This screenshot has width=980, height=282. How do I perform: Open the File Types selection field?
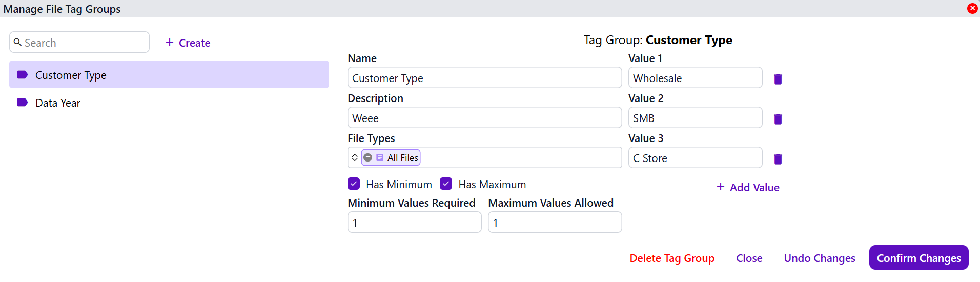(x=518, y=158)
